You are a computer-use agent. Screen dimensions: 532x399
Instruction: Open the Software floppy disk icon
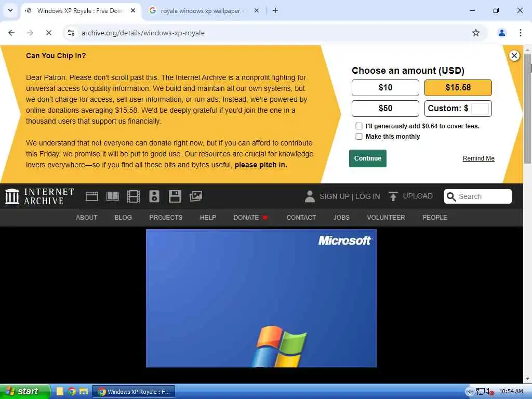tap(175, 196)
